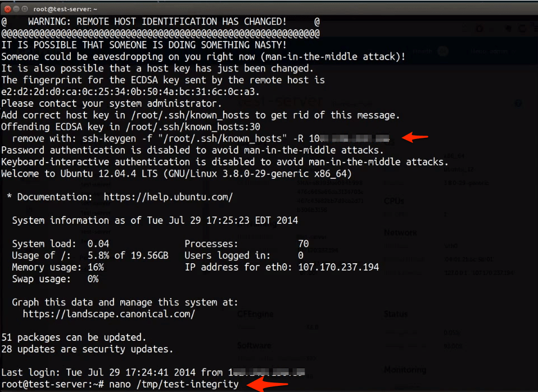Expand the Monitoring section

tap(405, 370)
